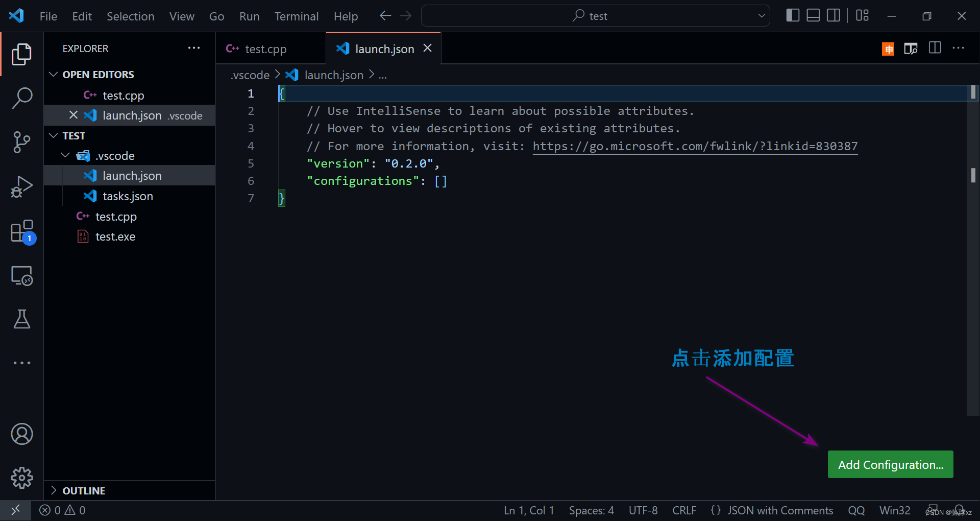Click the Win32 configuration in status bar

894,510
